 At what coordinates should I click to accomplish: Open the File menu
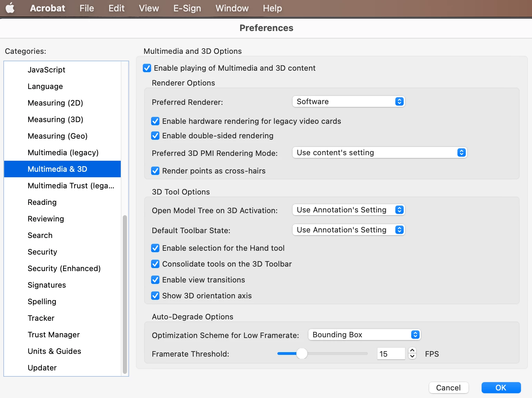(x=87, y=8)
